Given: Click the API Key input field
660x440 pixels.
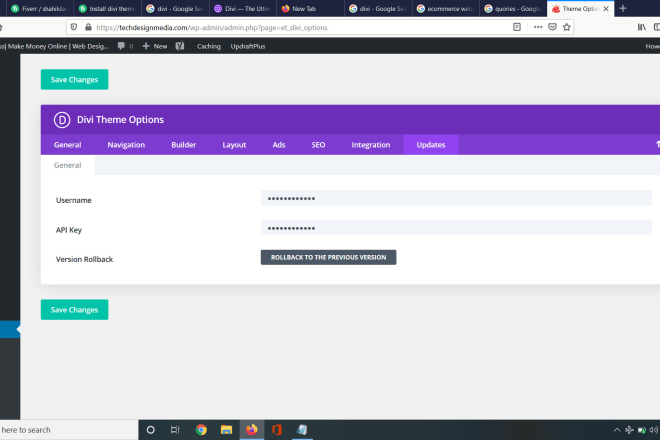Looking at the screenshot, I should click(455, 228).
